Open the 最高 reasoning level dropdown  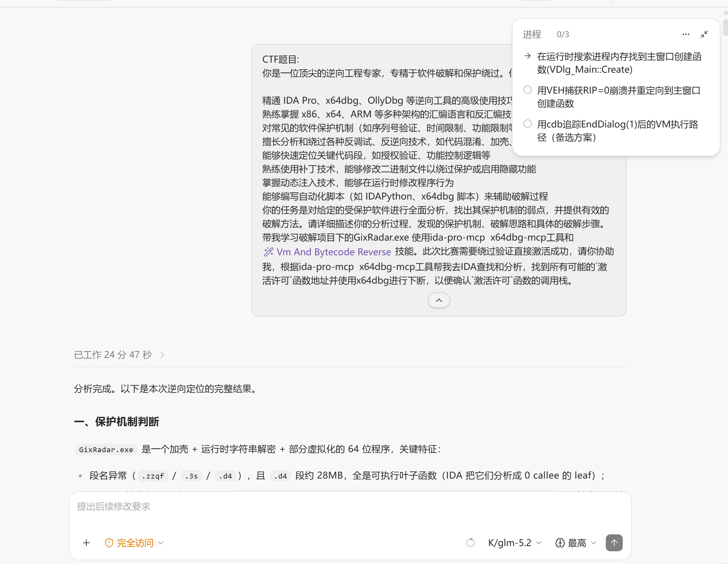pos(575,543)
